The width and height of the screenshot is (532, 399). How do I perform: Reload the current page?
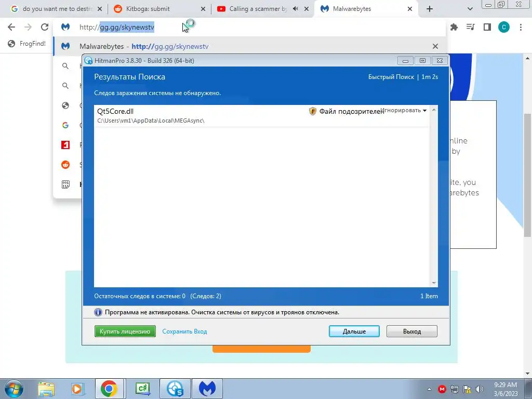pyautogui.click(x=45, y=27)
